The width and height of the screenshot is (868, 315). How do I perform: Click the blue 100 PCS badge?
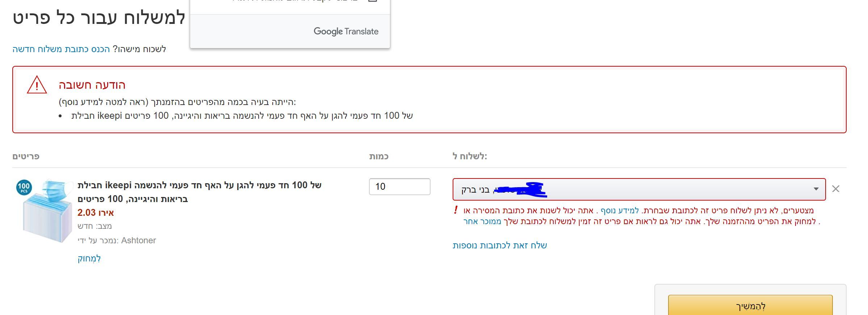[24, 188]
